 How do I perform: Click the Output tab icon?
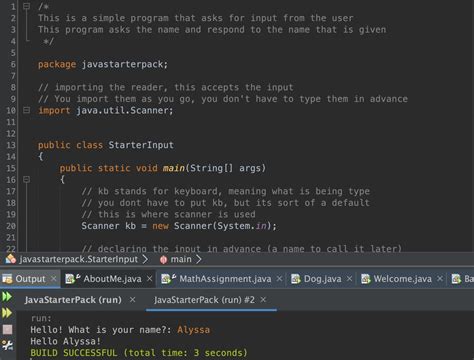tap(7, 279)
